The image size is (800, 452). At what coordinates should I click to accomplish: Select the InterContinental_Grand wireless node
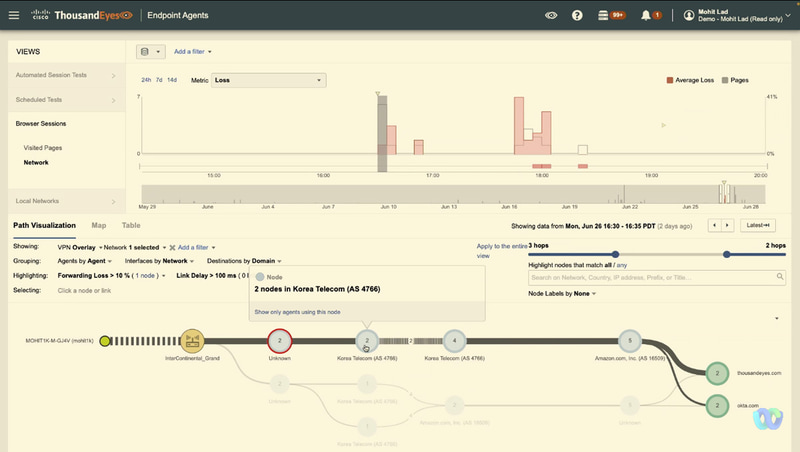[192, 341]
